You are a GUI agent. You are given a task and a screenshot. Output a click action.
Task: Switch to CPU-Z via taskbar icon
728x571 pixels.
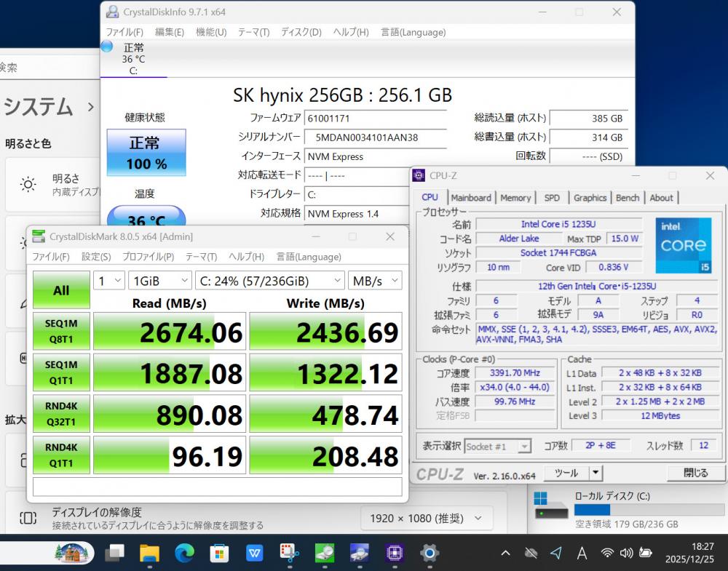point(395,554)
